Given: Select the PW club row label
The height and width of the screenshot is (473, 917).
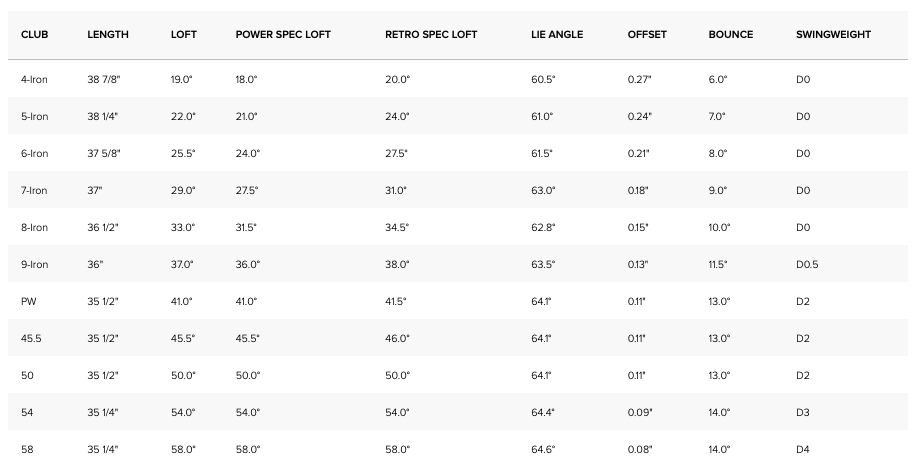Looking at the screenshot, I should click(28, 301).
